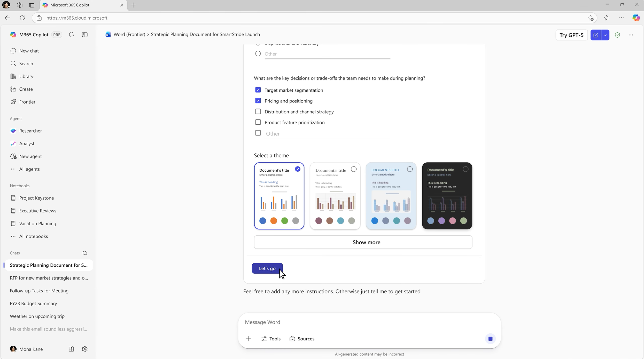Uncheck Pricing and positioning
Viewport: 644px width, 359px height.
(258, 101)
